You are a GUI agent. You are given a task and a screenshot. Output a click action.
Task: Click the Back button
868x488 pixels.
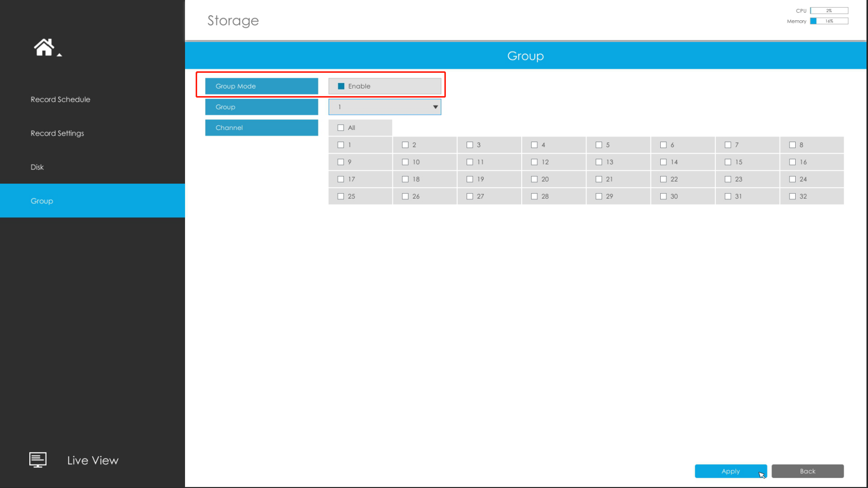(807, 471)
